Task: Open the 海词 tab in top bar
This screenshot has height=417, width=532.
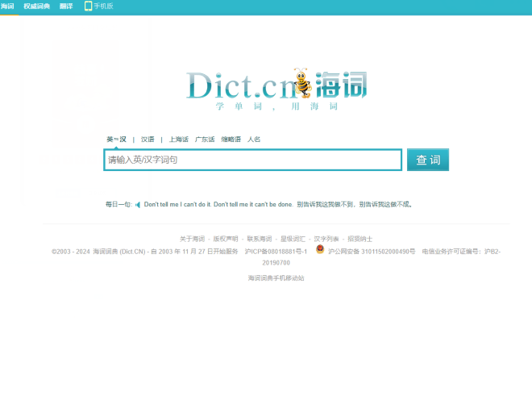Action: [7, 6]
